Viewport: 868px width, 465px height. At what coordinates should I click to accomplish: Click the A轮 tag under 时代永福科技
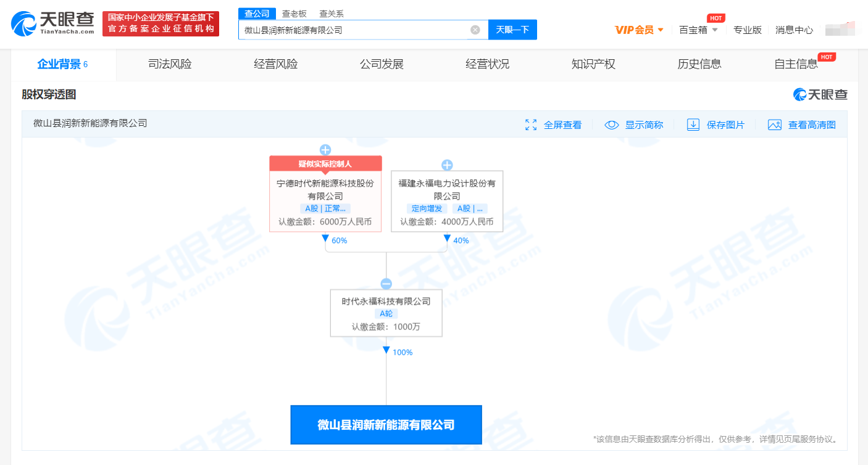386,313
